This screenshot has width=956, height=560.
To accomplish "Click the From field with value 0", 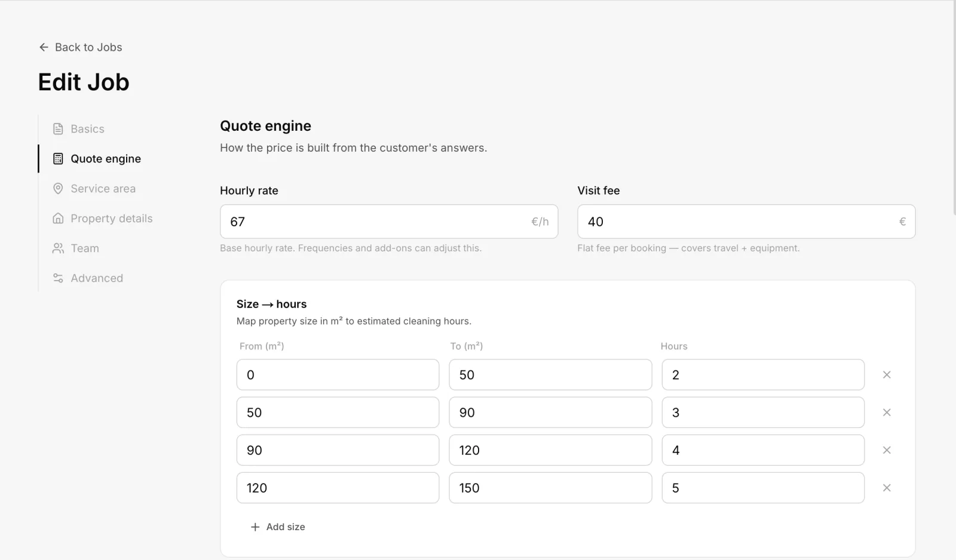I will click(x=338, y=375).
